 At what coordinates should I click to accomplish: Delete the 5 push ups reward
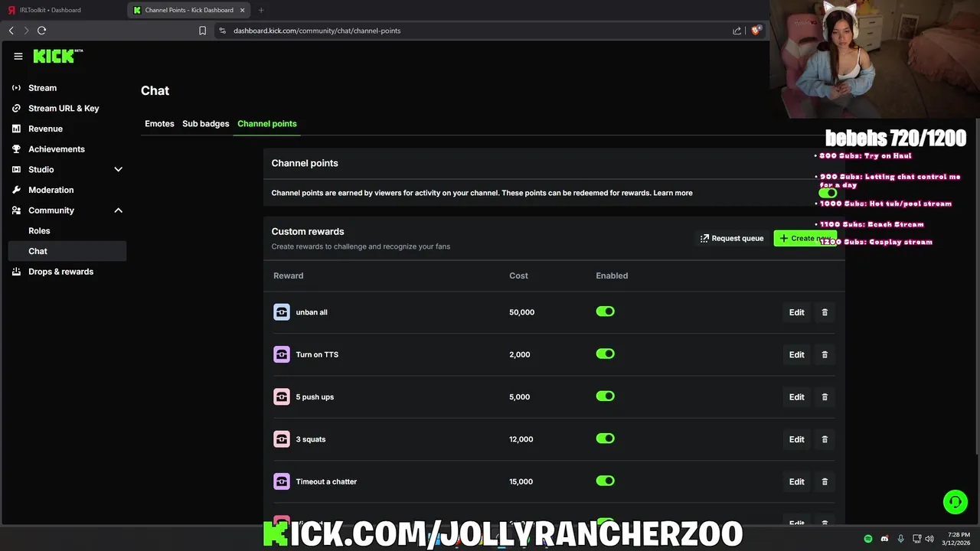(825, 397)
